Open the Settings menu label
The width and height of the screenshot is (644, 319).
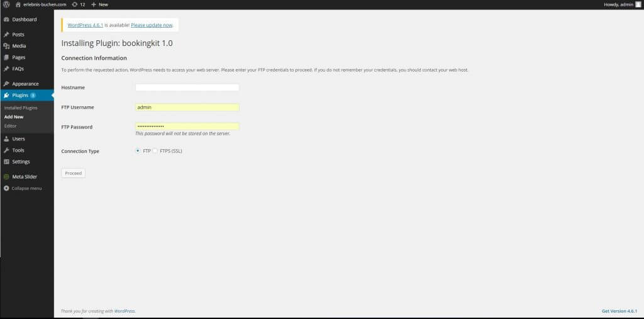pyautogui.click(x=21, y=162)
